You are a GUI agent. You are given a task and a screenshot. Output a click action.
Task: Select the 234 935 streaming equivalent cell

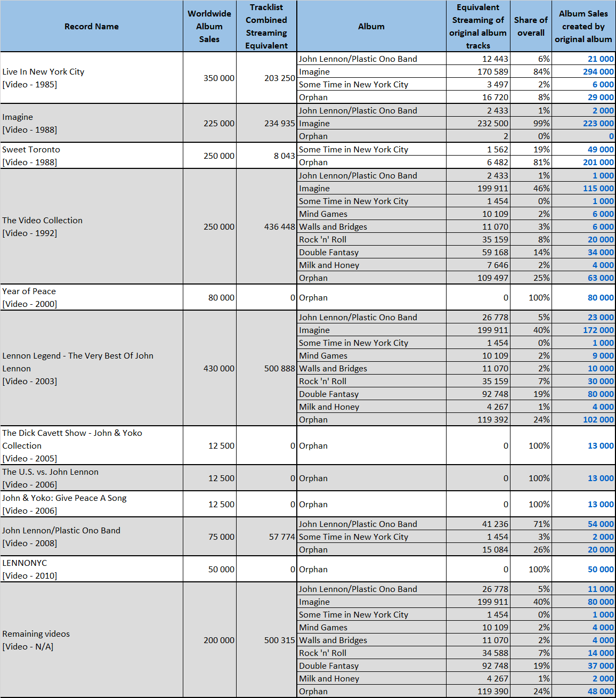click(x=266, y=123)
